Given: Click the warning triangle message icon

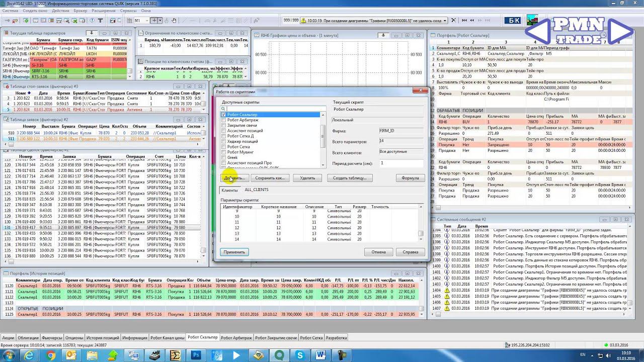Looking at the screenshot, I should (x=303, y=21).
